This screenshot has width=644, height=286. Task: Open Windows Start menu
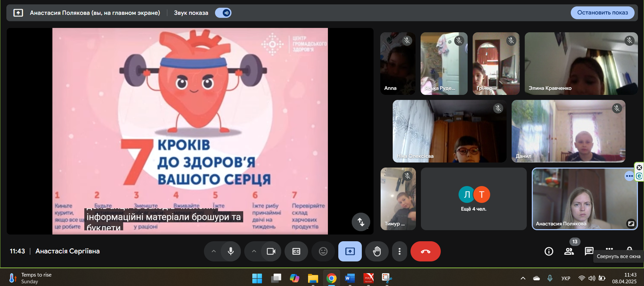[257, 278]
